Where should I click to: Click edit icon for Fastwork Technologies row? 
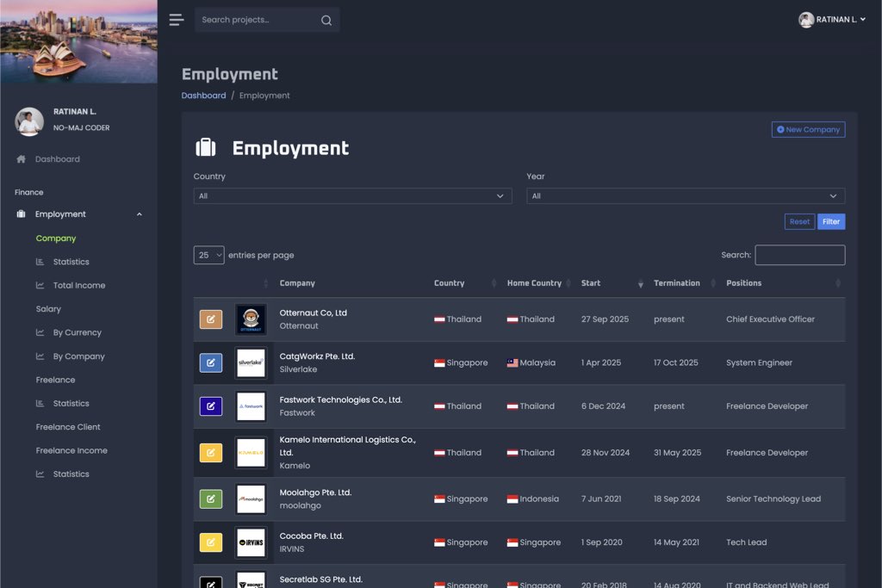pos(211,406)
